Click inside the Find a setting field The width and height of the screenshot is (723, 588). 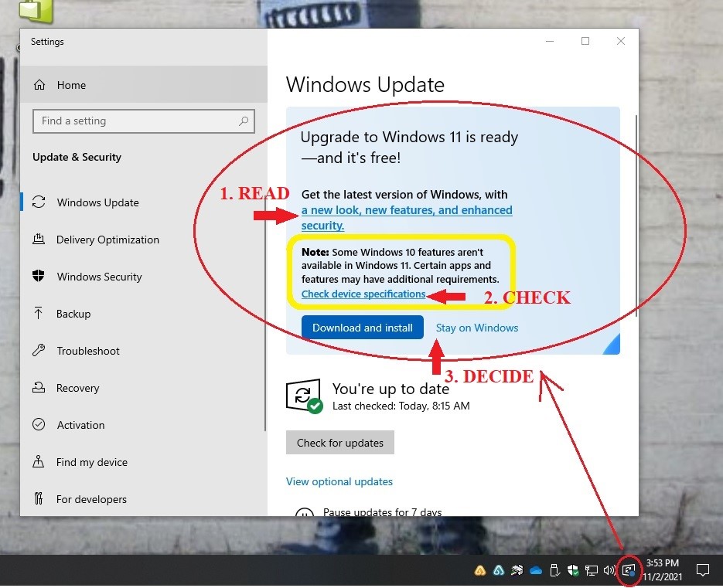coord(135,121)
